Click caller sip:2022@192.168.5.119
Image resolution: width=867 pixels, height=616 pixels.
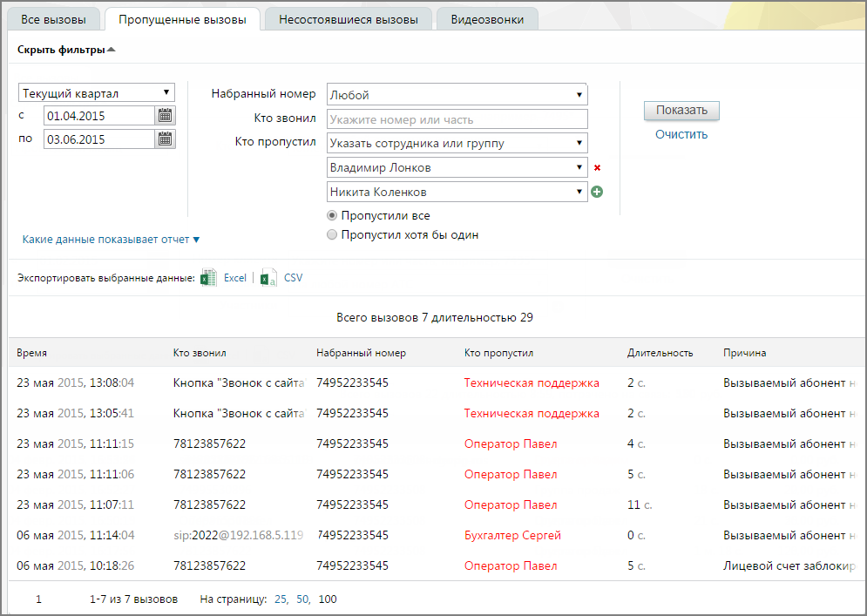(x=238, y=535)
